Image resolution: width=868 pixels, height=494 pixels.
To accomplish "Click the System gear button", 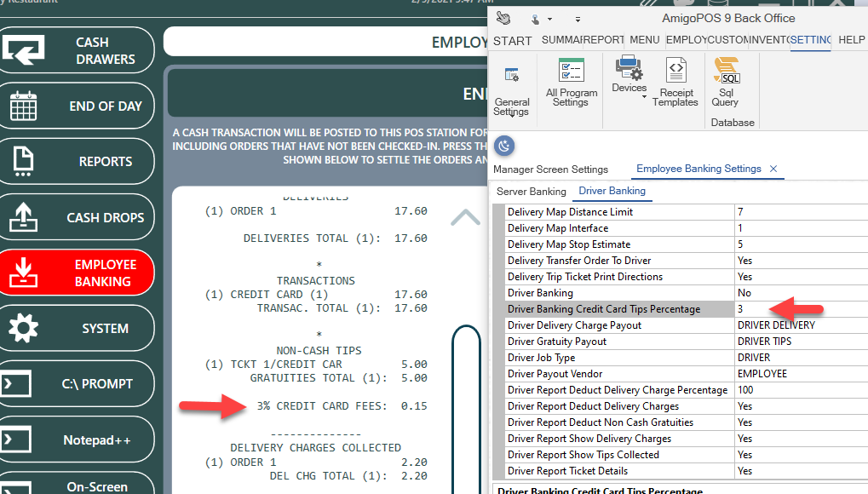I will (x=78, y=328).
